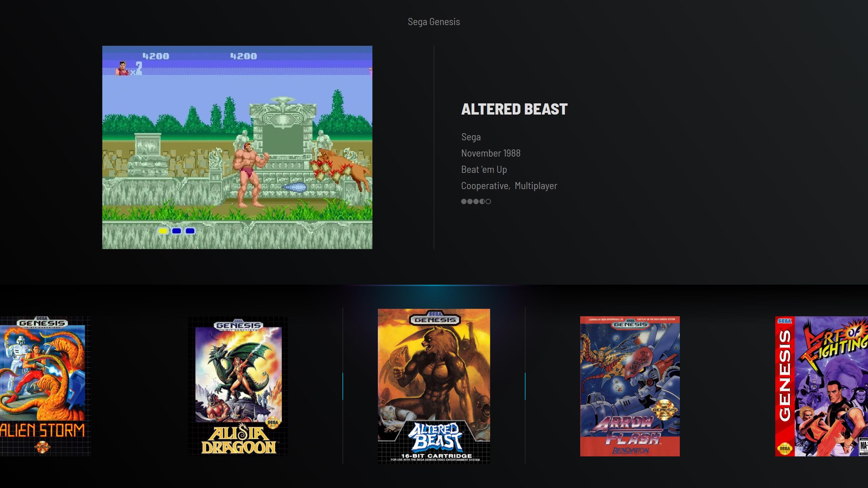Open the highlighted Altered Beast cover
This screenshot has width=868, height=488.
pos(434,386)
